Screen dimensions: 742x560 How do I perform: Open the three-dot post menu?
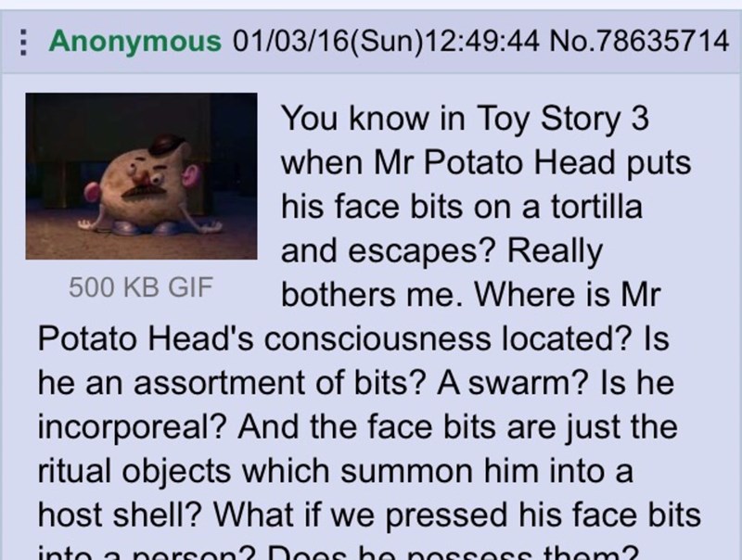pos(23,42)
